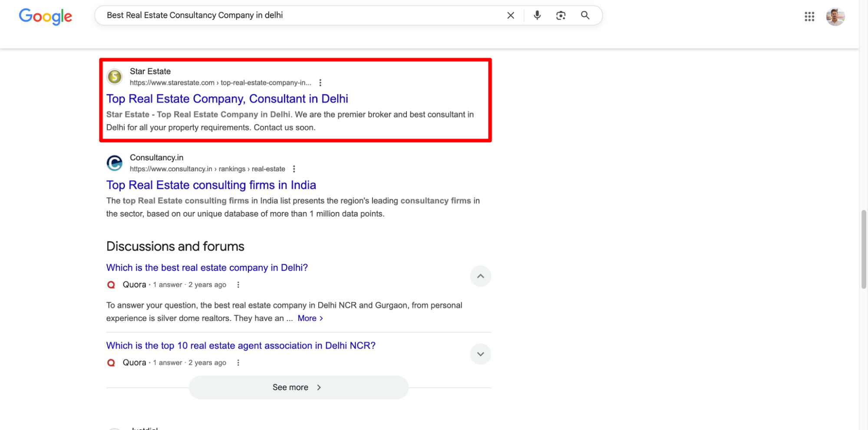The width and height of the screenshot is (868, 430).
Task: Click inside the Google search box
Action: [x=304, y=15]
